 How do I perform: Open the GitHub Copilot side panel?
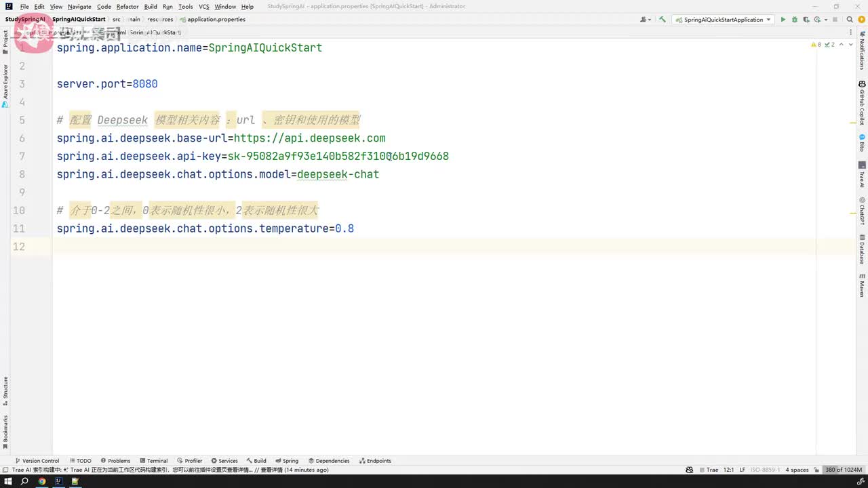click(x=862, y=102)
